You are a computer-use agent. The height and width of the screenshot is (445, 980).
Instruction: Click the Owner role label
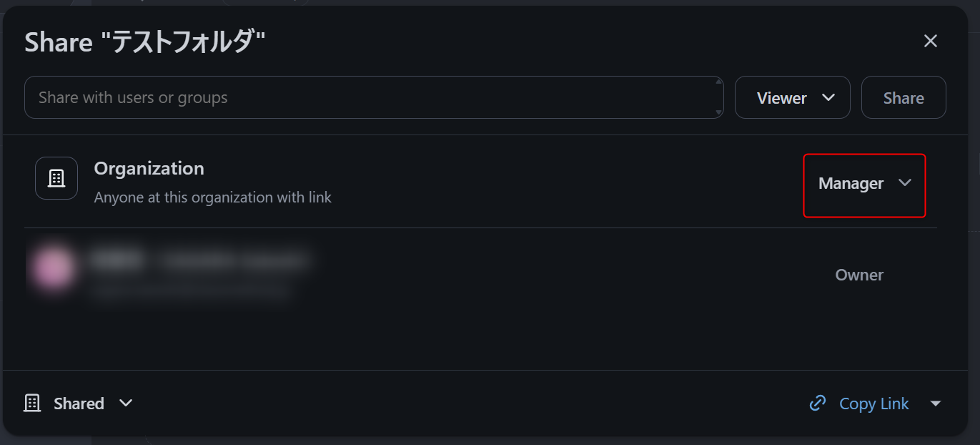coord(859,275)
